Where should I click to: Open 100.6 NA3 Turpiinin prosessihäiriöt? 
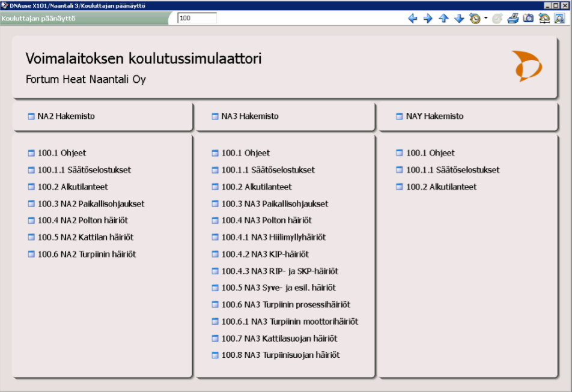coord(281,304)
